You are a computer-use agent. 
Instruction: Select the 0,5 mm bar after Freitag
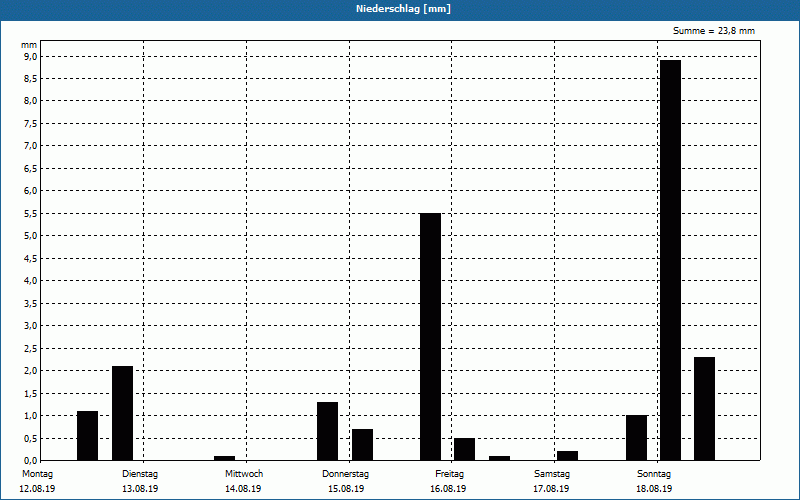[465, 449]
